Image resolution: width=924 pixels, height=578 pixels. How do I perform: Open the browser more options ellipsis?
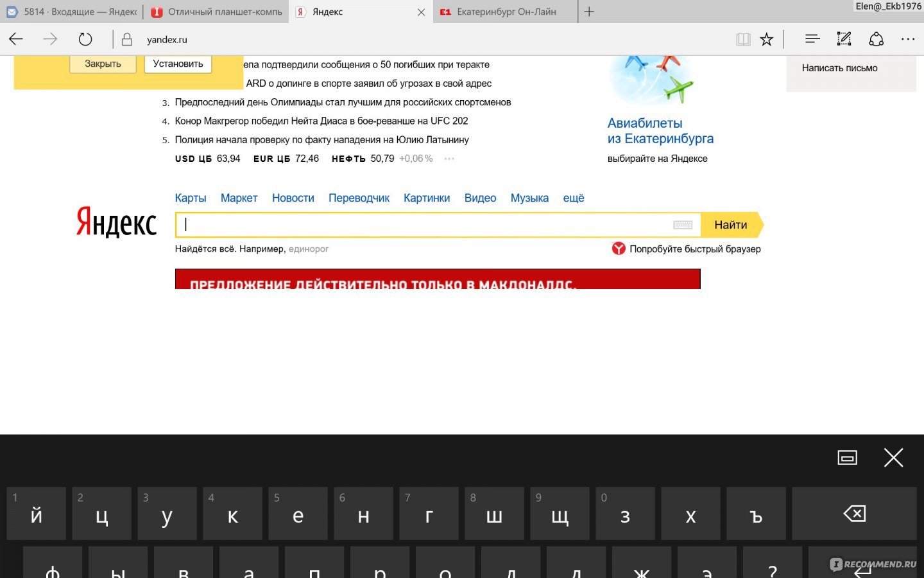pos(908,39)
